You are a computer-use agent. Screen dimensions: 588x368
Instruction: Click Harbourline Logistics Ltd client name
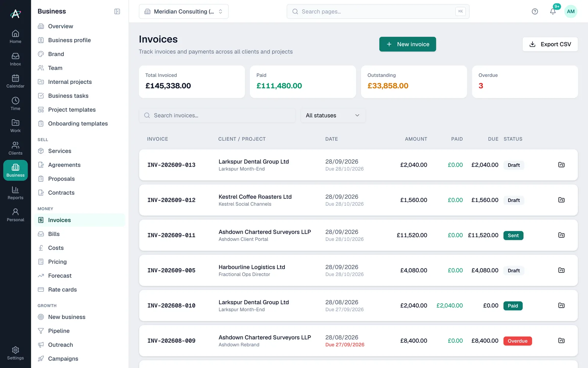(x=252, y=267)
